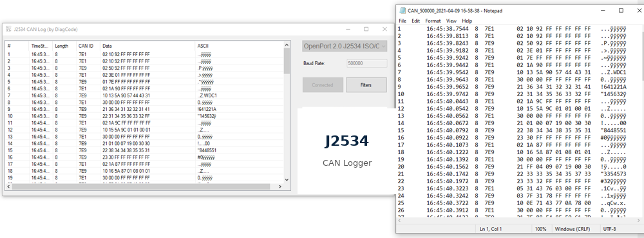Click the Notepad horizontal scroll-left arrow

tap(400, 221)
